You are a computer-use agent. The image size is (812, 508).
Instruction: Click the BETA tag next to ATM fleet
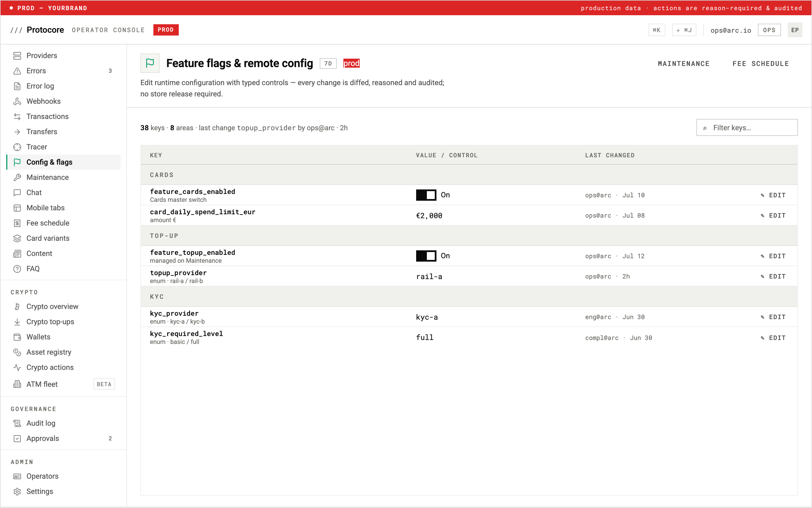tap(104, 384)
